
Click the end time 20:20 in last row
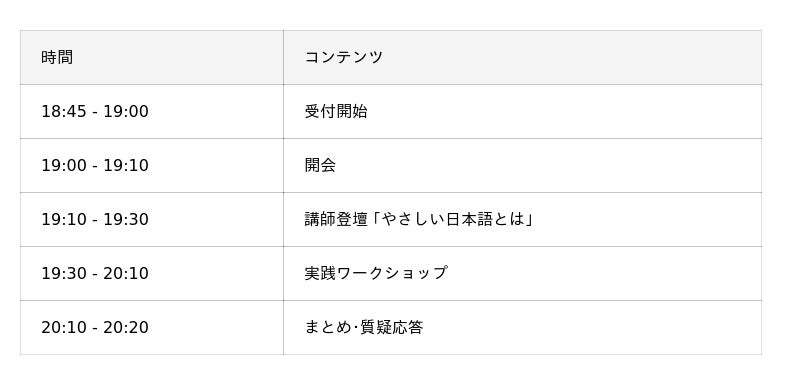[x=126, y=328]
